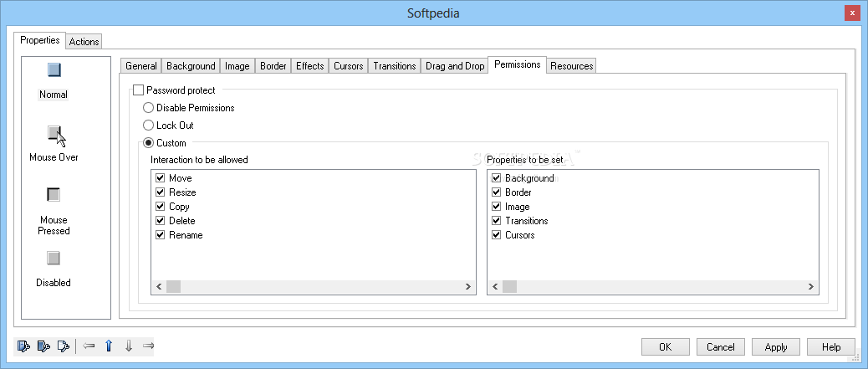
Task: Switch to the top-level Properties tab
Action: 40,40
